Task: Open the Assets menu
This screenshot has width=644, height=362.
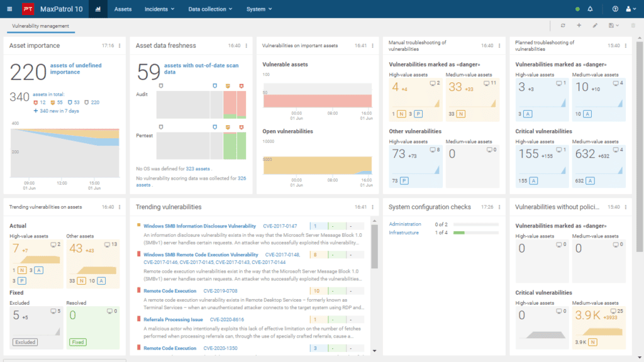Action: [123, 9]
